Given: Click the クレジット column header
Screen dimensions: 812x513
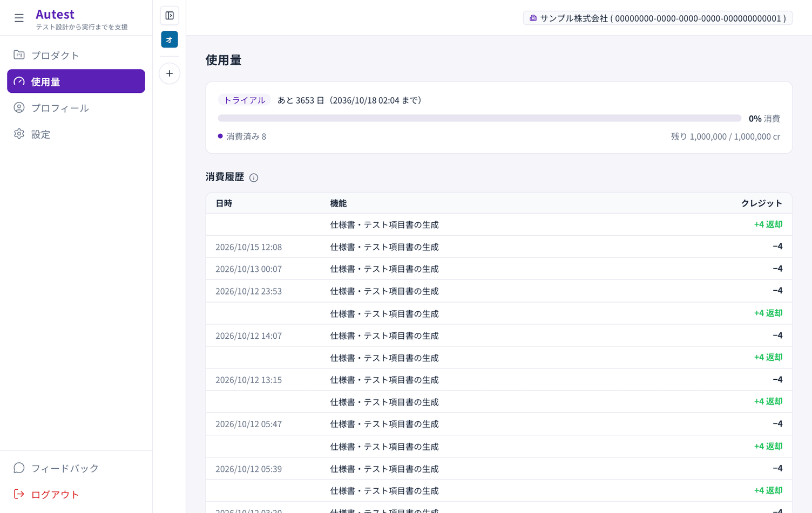Looking at the screenshot, I should click(x=761, y=203).
